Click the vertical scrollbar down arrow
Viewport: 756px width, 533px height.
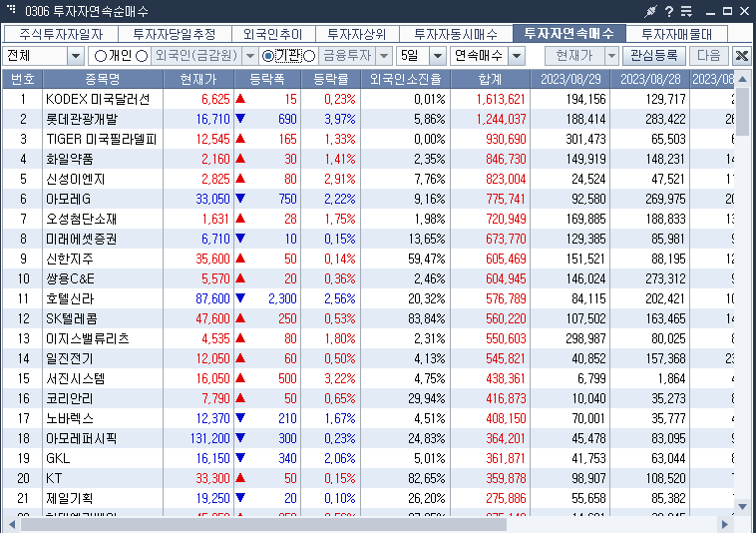point(742,506)
